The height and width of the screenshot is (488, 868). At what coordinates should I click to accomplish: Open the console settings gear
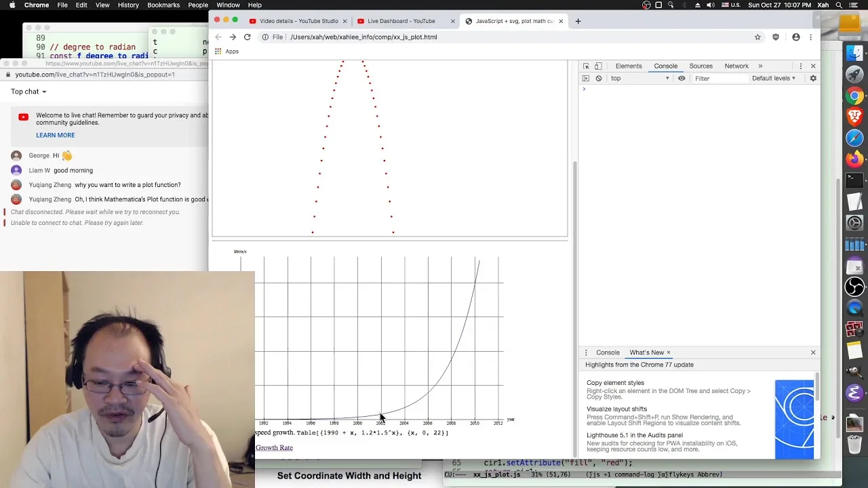click(813, 79)
